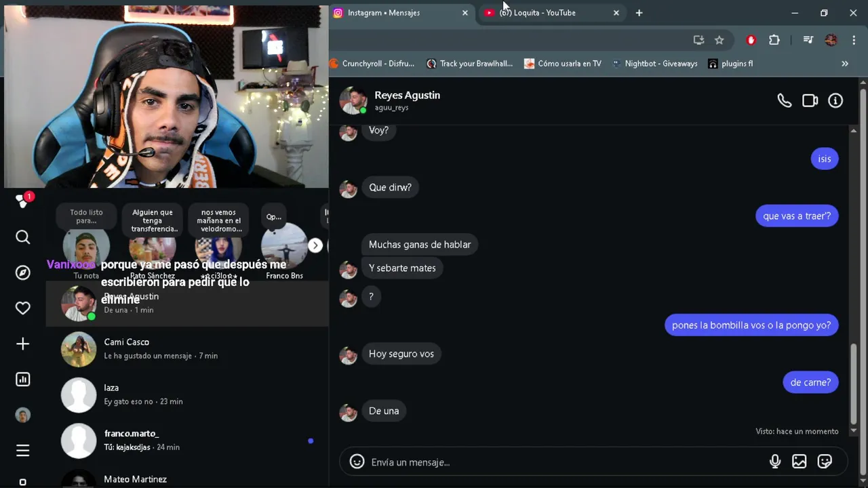
Task: Open the Crunchyroll bookmark
Action: tap(372, 64)
